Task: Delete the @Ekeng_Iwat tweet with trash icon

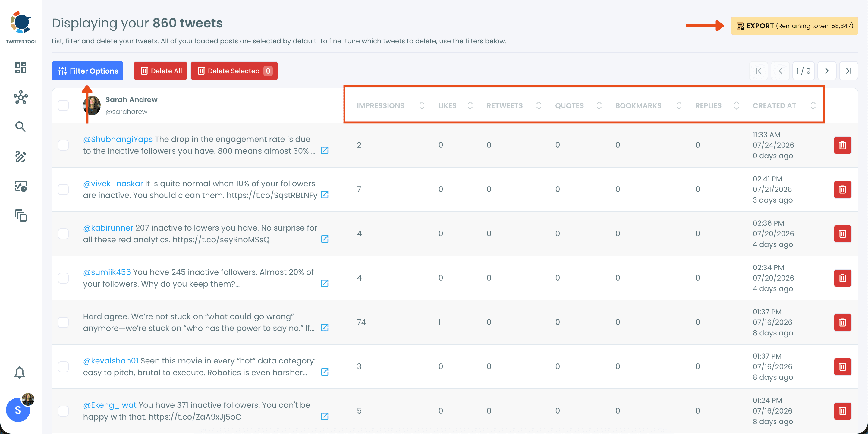Action: point(842,411)
